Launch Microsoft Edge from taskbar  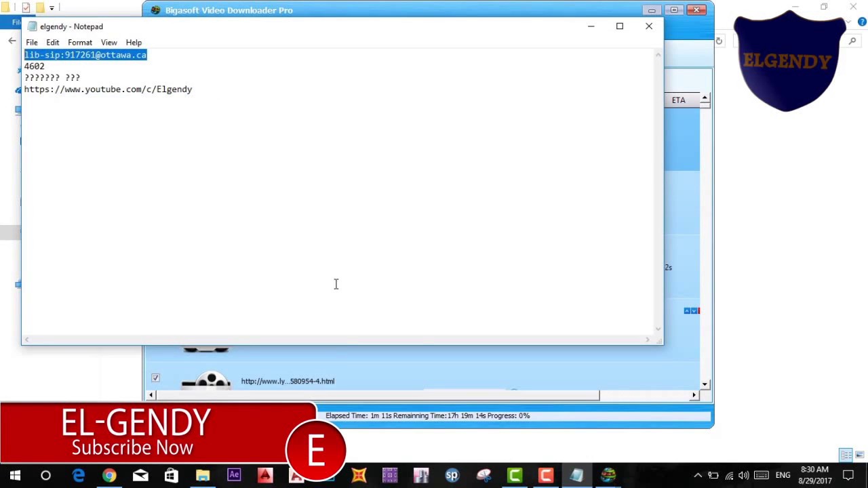pos(78,475)
